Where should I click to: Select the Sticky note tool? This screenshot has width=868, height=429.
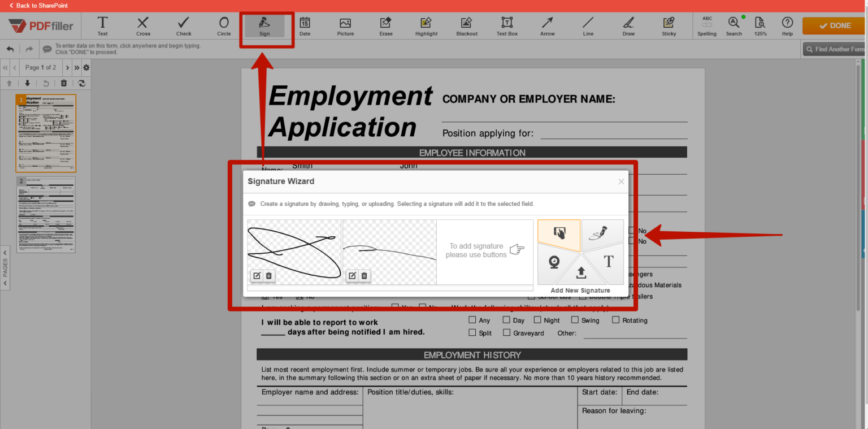669,25
